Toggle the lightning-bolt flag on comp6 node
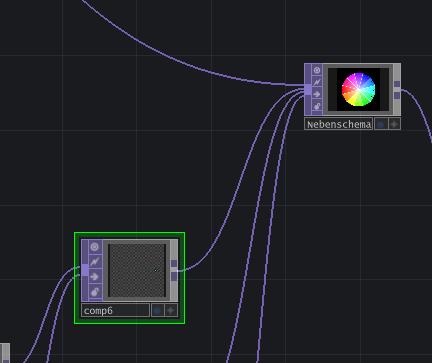432x363 pixels. (x=95, y=262)
